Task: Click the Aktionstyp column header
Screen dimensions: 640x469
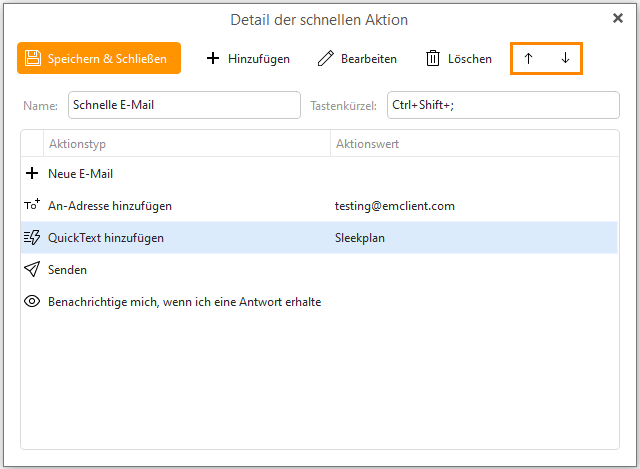Action: [187, 144]
